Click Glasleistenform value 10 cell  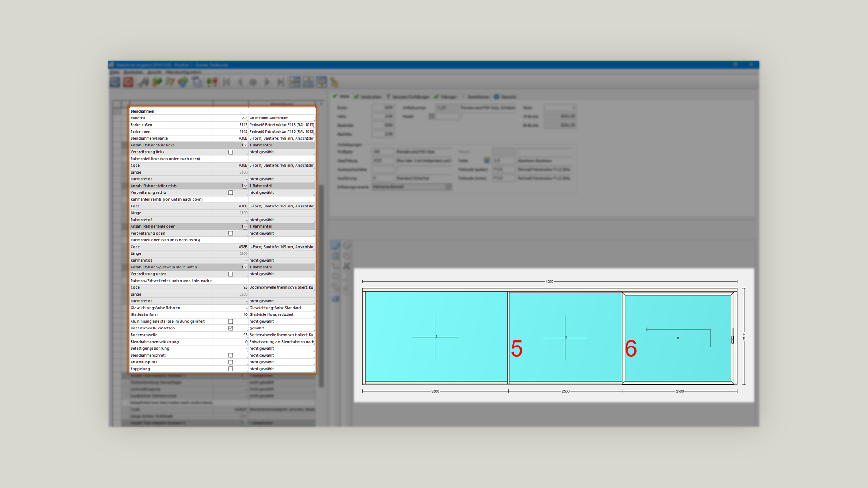tap(231, 315)
